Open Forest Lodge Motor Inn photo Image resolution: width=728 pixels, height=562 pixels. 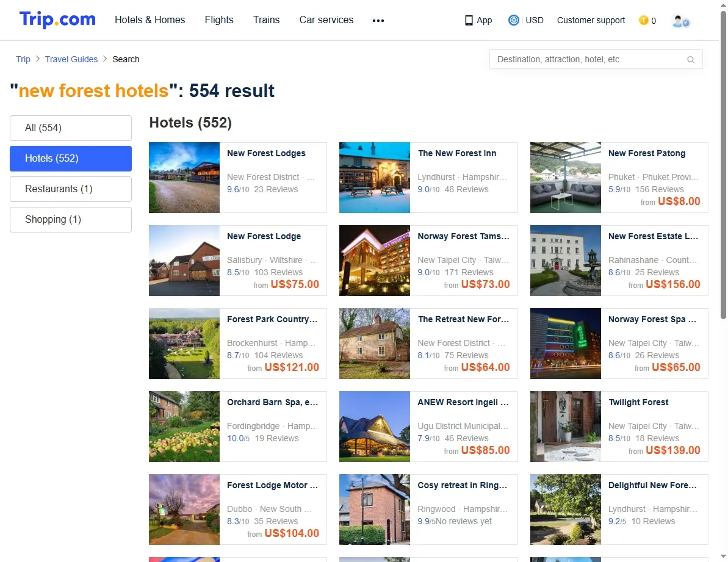[184, 510]
